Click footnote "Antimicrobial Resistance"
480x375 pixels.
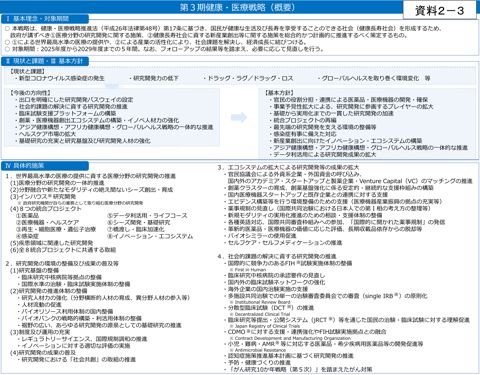[x=257, y=350]
